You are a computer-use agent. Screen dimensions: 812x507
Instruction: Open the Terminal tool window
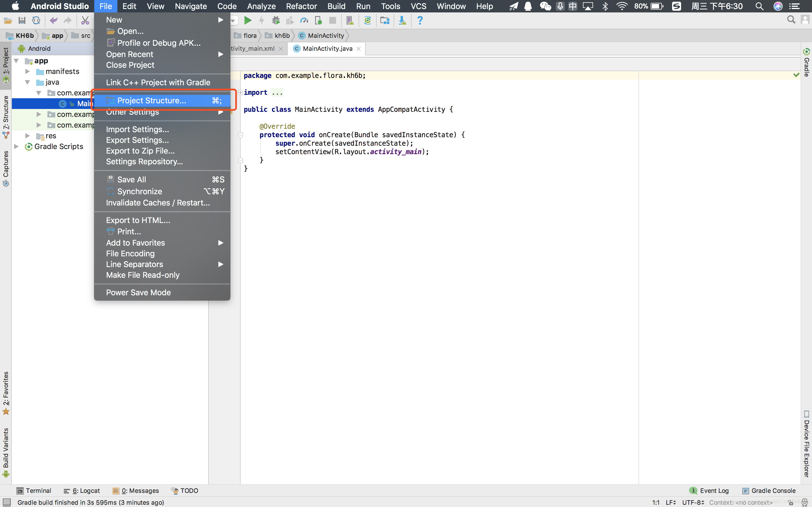pos(34,491)
